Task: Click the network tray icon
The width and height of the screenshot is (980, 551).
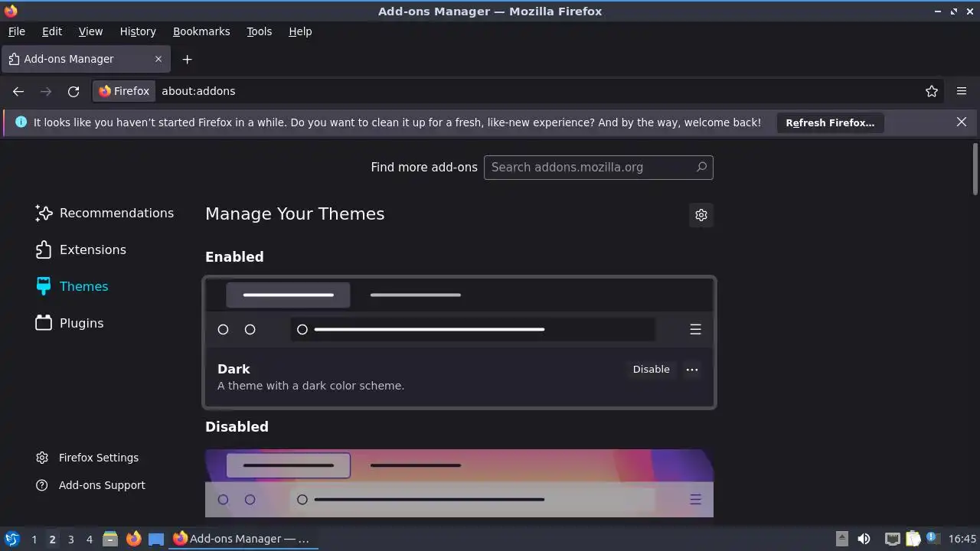Action: [892, 539]
